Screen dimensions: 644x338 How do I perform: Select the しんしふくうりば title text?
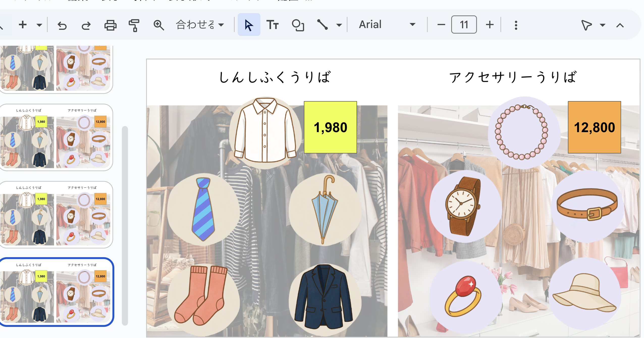pos(275,77)
